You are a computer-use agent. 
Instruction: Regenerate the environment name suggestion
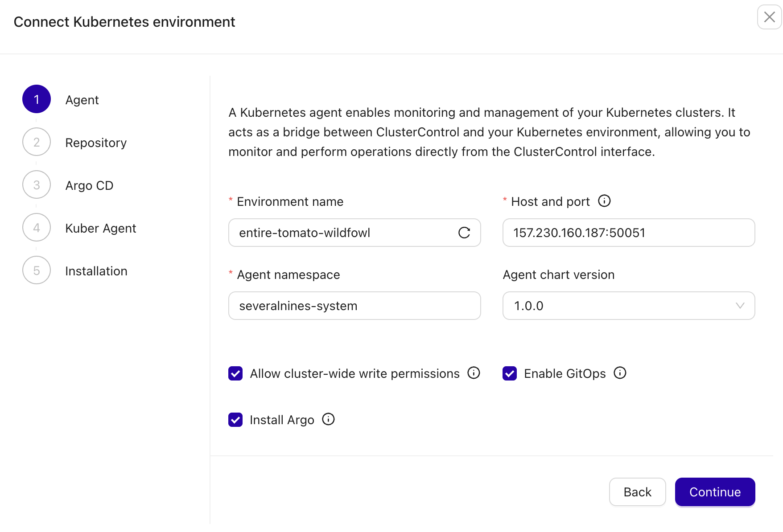pos(465,233)
